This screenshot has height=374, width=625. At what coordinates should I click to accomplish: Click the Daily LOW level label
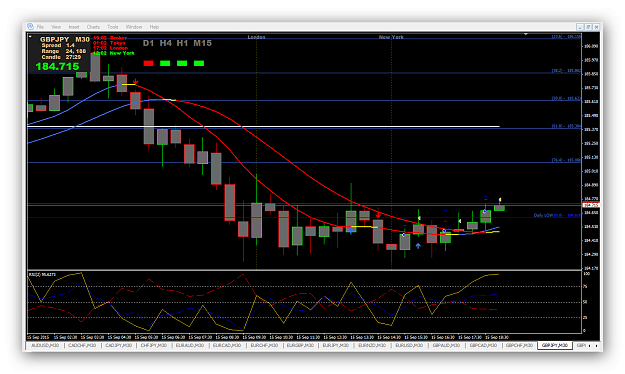(557, 215)
